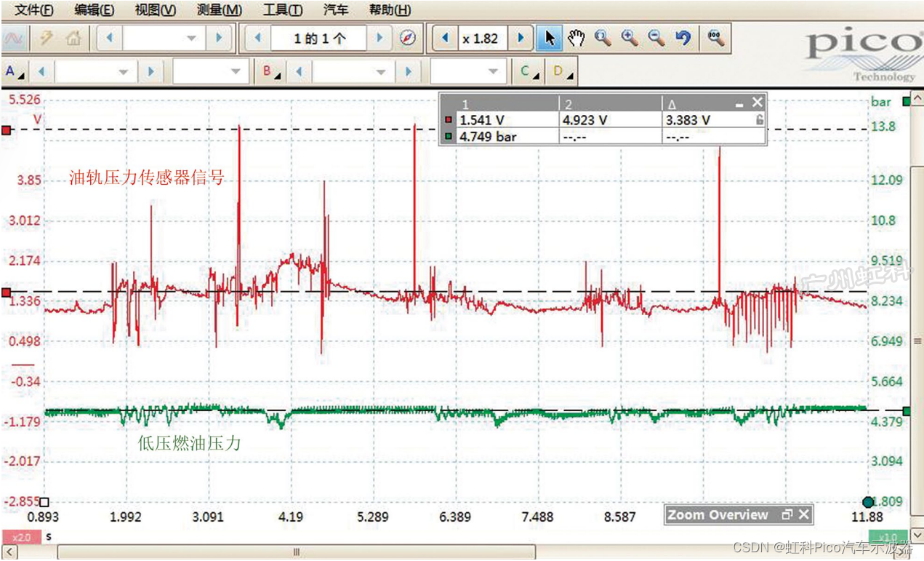Image resolution: width=924 pixels, height=561 pixels.
Task: Select the hand pan tool
Action: pos(577,38)
